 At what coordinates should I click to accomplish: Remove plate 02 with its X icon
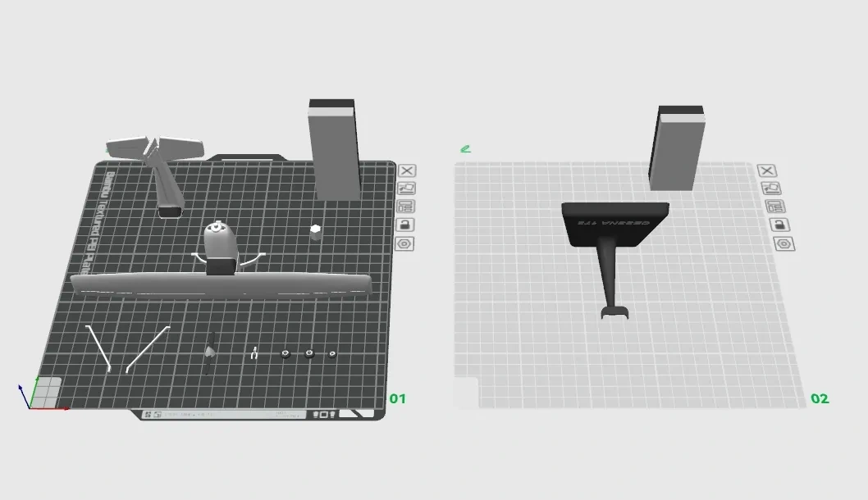tap(767, 170)
